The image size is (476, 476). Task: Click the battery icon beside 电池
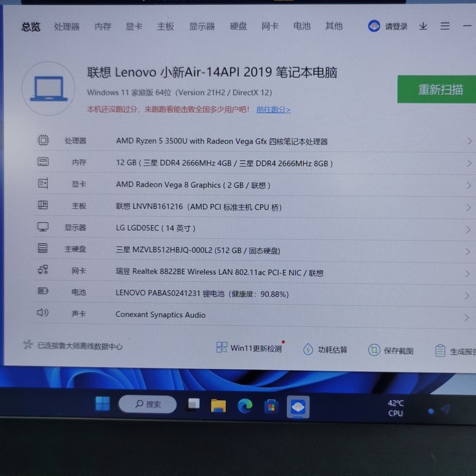tap(43, 291)
